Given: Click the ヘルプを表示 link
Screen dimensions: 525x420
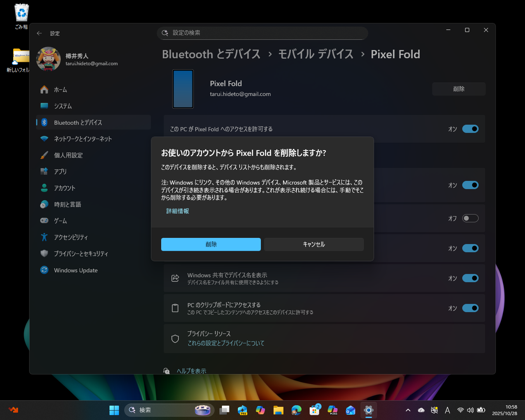Looking at the screenshot, I should coord(192,371).
